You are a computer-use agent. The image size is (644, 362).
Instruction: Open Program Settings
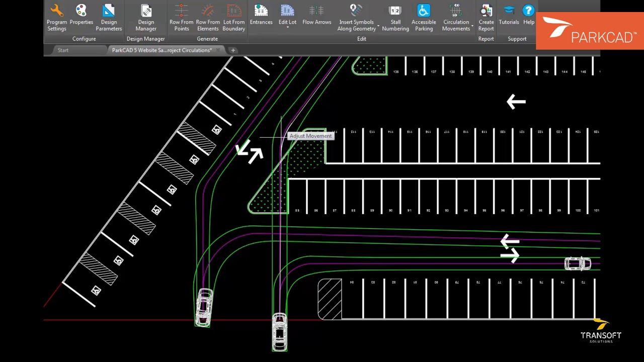57,18
